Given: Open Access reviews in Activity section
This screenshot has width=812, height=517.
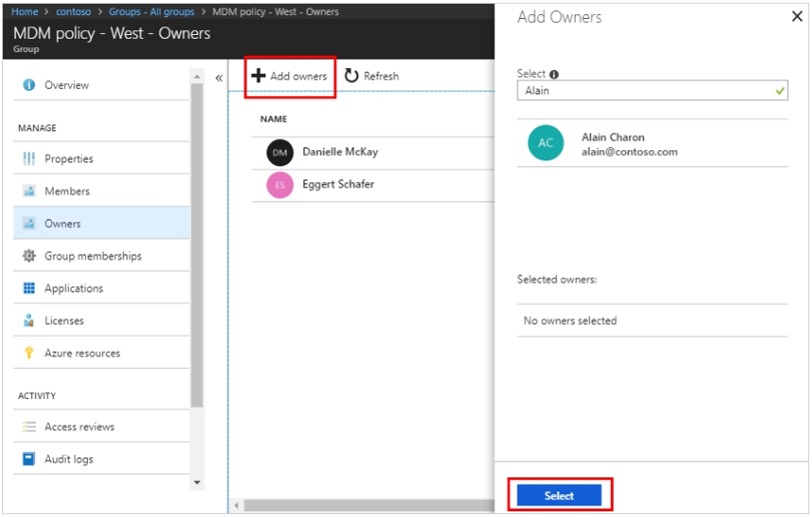Looking at the screenshot, I should click(79, 427).
